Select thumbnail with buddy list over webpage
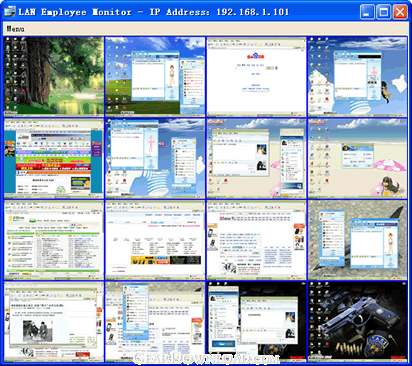Viewport: 412px width, 366px height. click(x=155, y=322)
